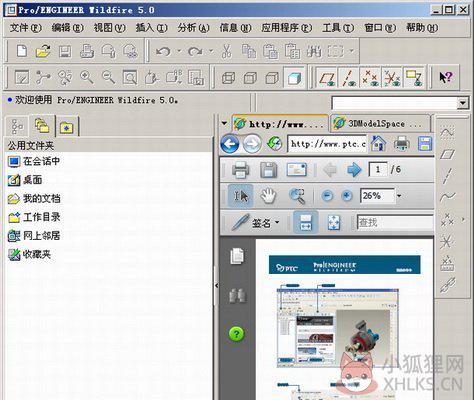Decrease PDF zoom with minus button
The image size is (474, 400).
(327, 196)
